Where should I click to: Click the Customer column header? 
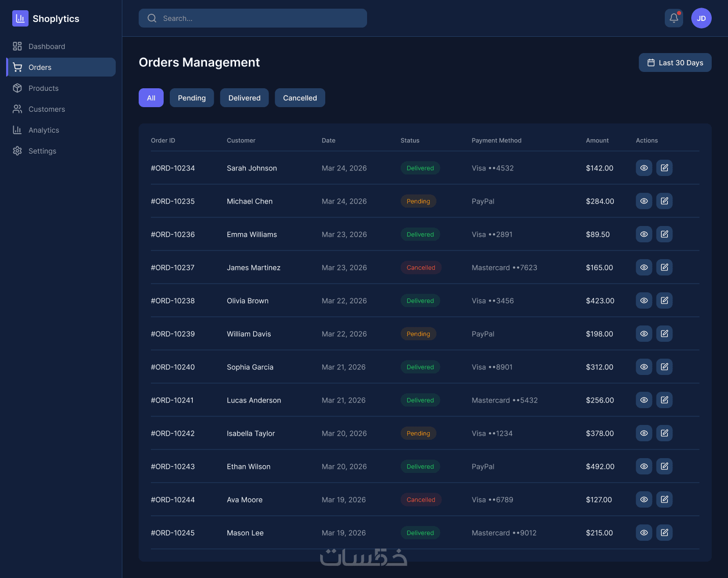(241, 140)
